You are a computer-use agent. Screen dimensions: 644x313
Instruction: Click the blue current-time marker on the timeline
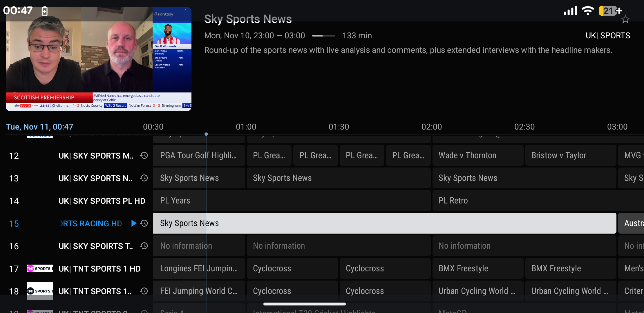(206, 134)
